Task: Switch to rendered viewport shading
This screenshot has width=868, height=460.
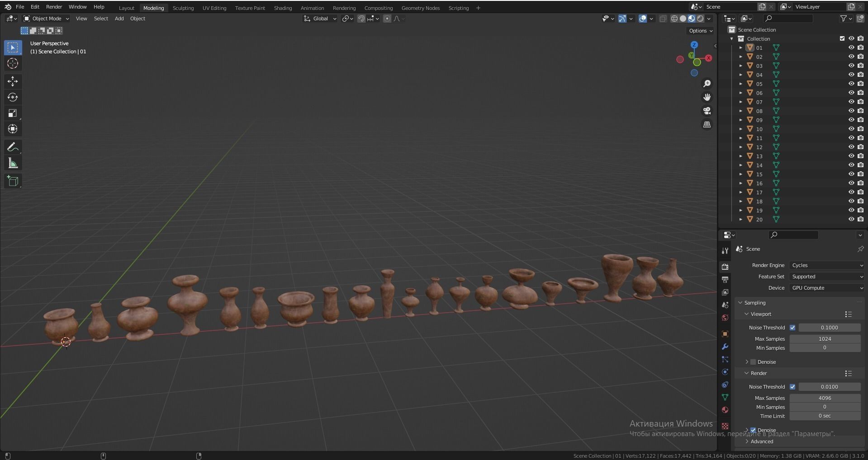Action: 700,19
